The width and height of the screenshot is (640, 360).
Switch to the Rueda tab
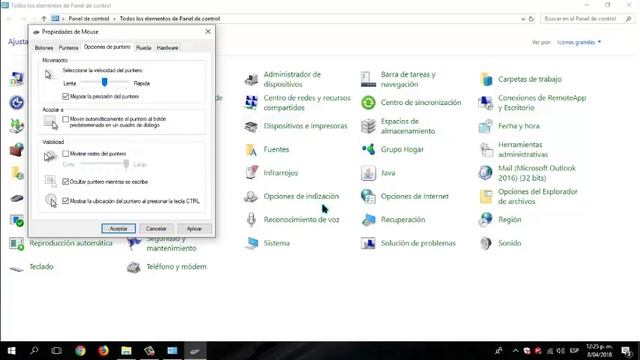pos(143,48)
